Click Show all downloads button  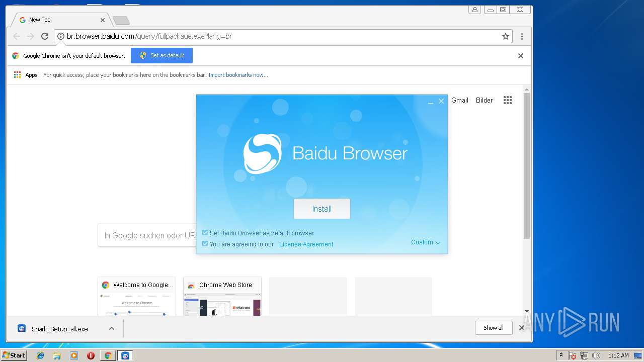click(494, 328)
